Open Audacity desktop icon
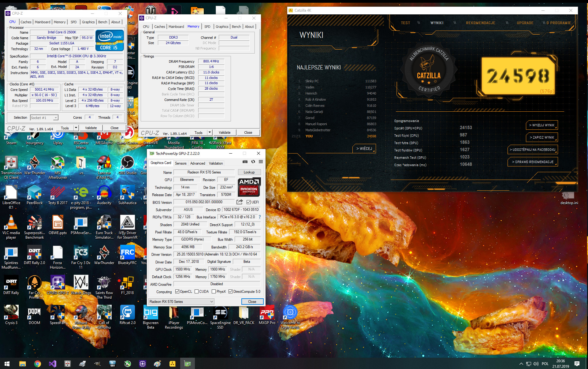The image size is (588, 369). (x=104, y=195)
